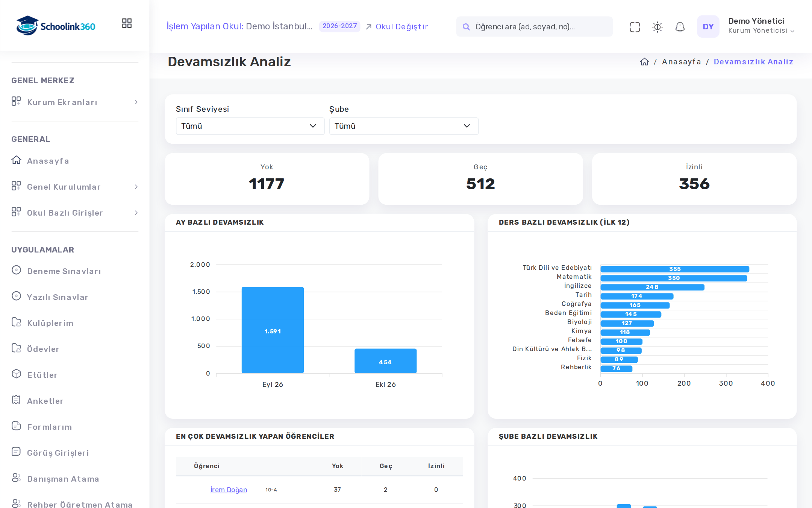Image resolution: width=812 pixels, height=508 pixels.
Task: Open İrem Doğan student link
Action: click(x=229, y=490)
